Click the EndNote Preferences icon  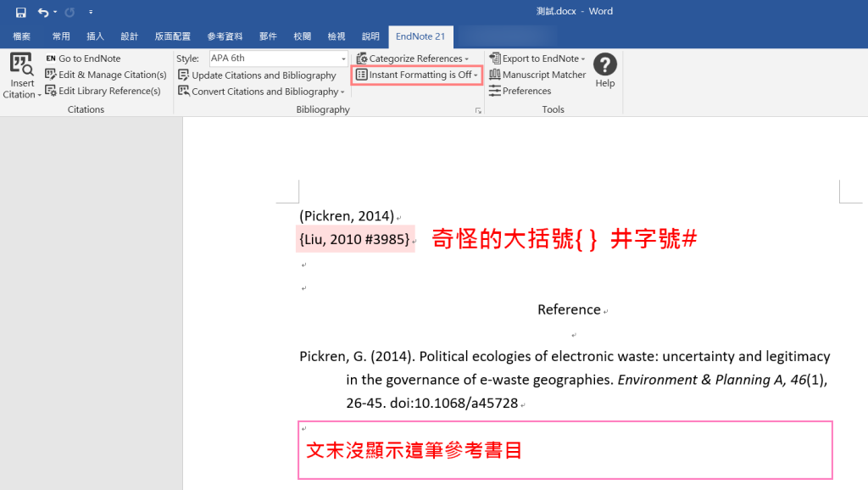pyautogui.click(x=495, y=90)
